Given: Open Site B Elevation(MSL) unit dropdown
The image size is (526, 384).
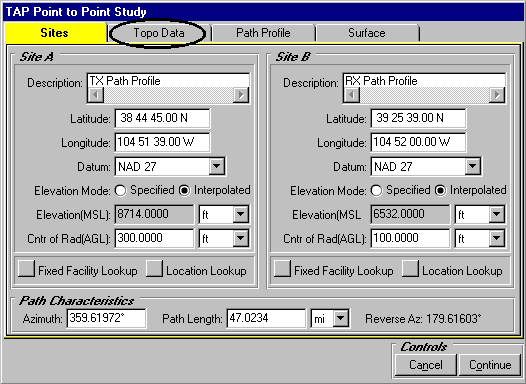Looking at the screenshot, I should coord(496,214).
